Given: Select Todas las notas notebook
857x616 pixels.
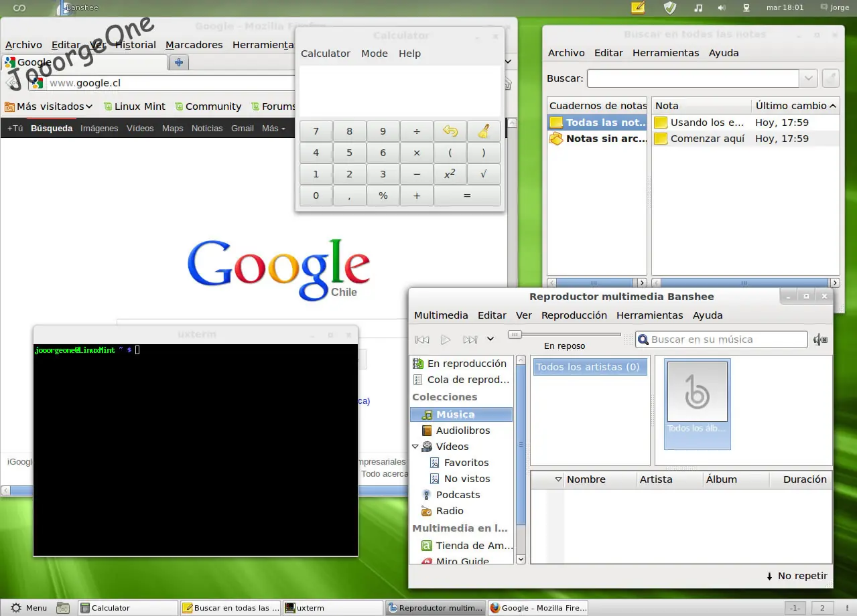Looking at the screenshot, I should [x=597, y=123].
